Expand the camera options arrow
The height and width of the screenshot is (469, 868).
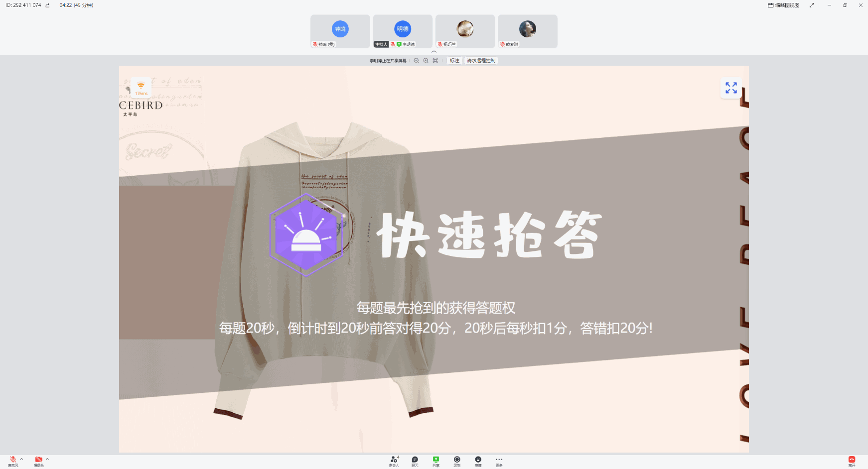(47, 459)
